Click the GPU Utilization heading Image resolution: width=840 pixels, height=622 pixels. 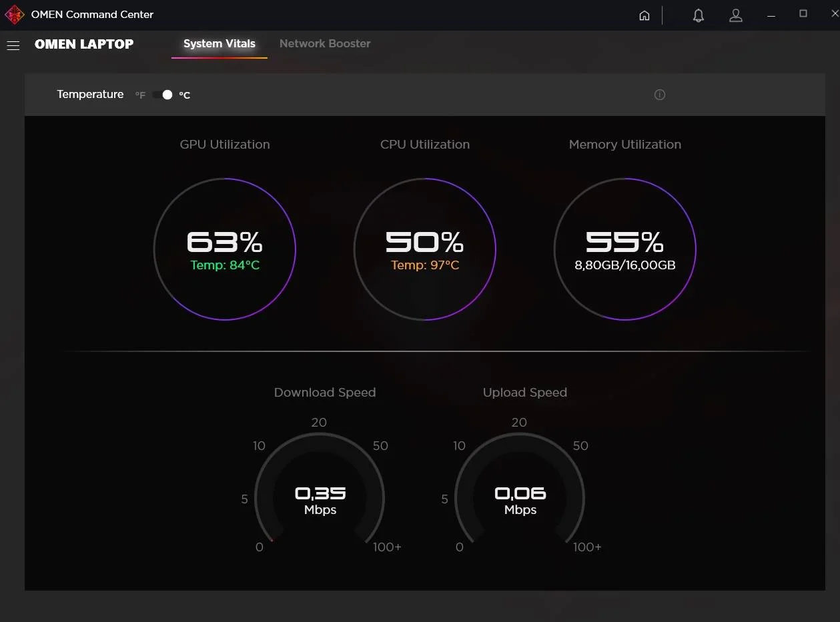point(225,145)
